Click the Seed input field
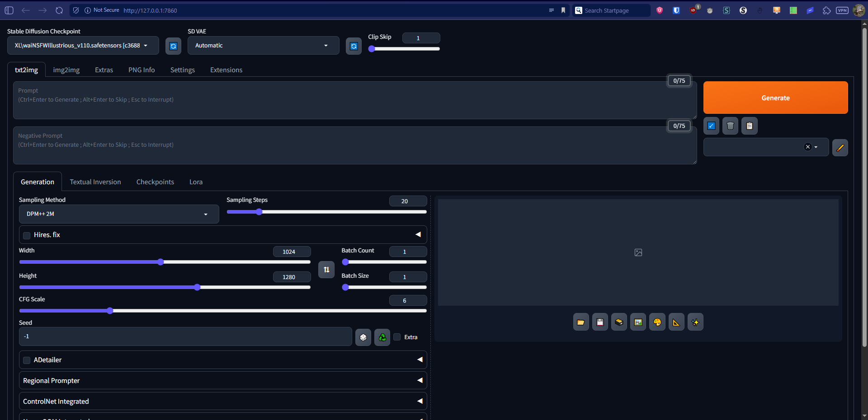 click(x=185, y=336)
